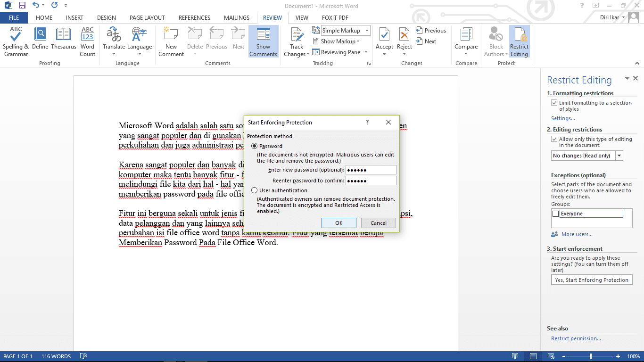Switch to Print Layout view

tap(533, 356)
